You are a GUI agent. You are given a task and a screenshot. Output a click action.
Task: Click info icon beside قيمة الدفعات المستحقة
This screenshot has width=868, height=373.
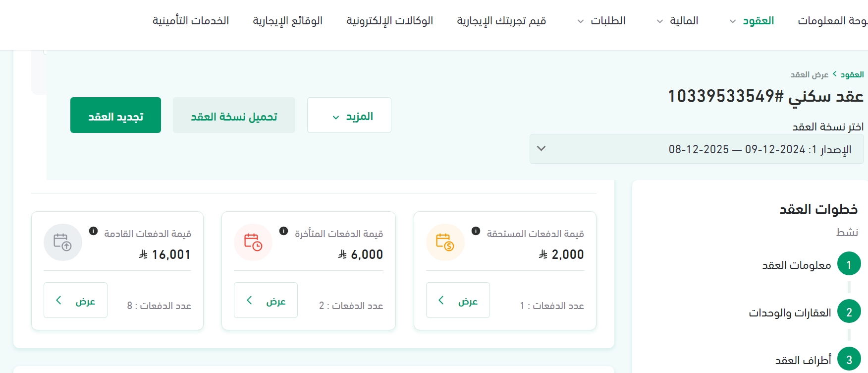pyautogui.click(x=476, y=231)
